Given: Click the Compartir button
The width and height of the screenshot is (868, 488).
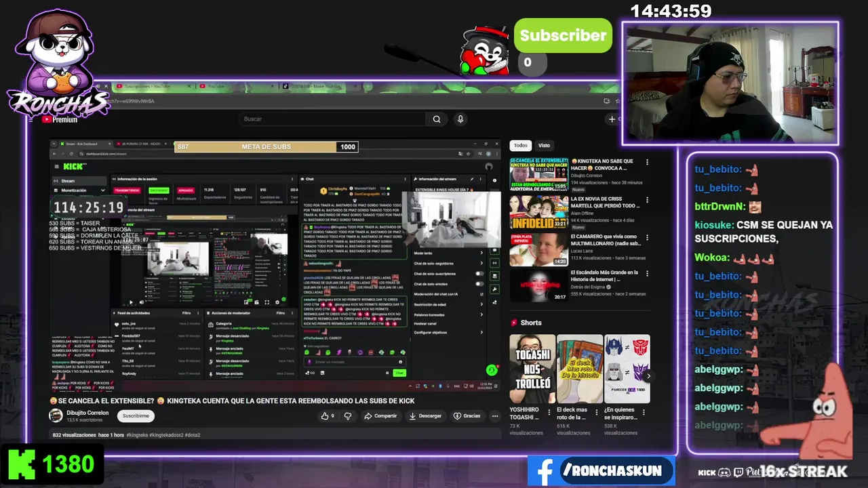Looking at the screenshot, I should click(380, 416).
